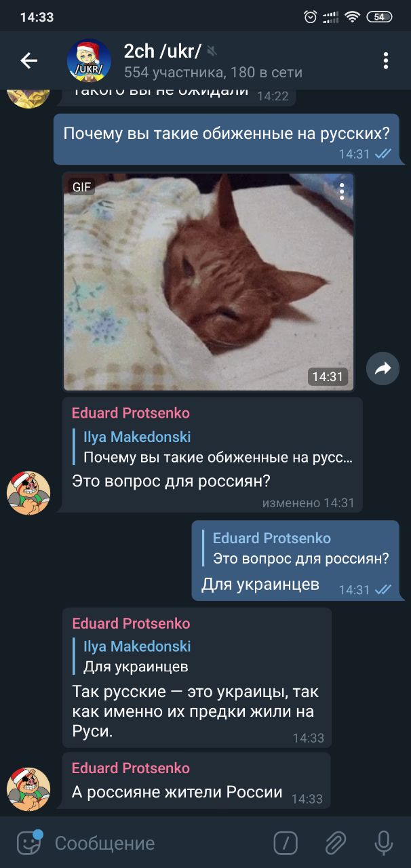Image resolution: width=411 pixels, height=868 pixels.
Task: Play the orange cat GIF
Action: (x=208, y=281)
